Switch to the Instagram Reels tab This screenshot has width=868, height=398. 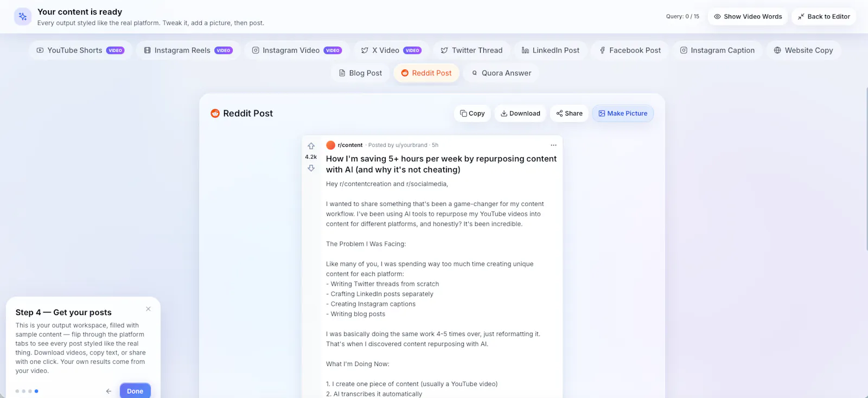[188, 50]
